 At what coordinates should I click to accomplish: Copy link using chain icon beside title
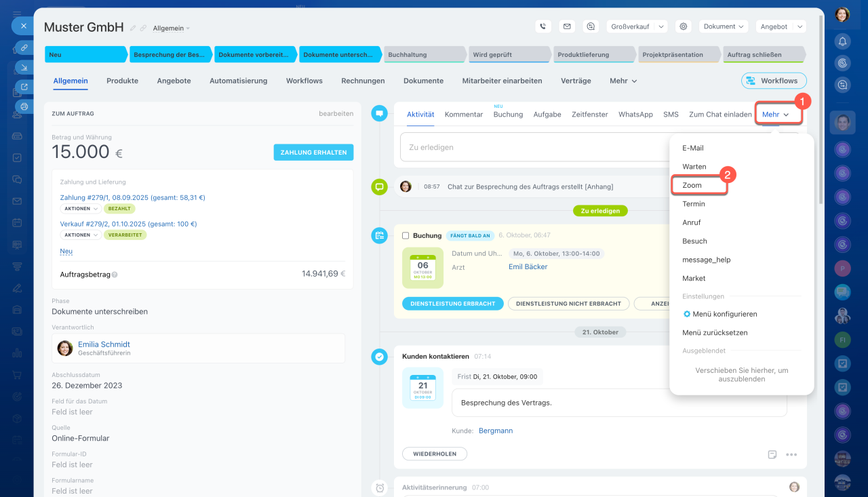143,28
